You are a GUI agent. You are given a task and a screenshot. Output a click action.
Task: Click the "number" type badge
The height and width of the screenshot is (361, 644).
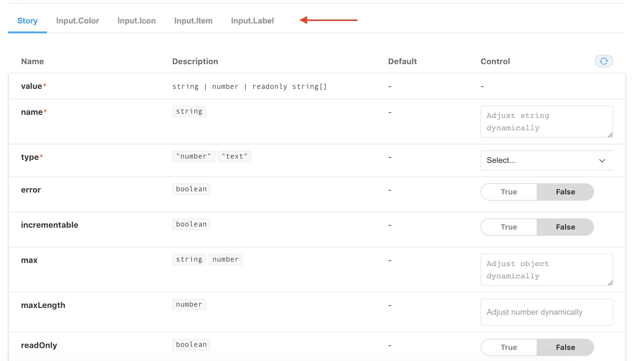click(x=193, y=156)
